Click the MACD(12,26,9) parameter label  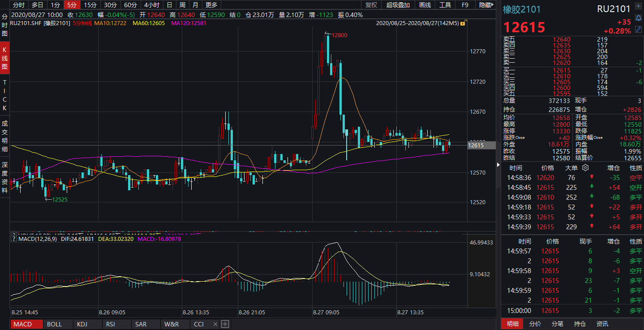click(38, 239)
